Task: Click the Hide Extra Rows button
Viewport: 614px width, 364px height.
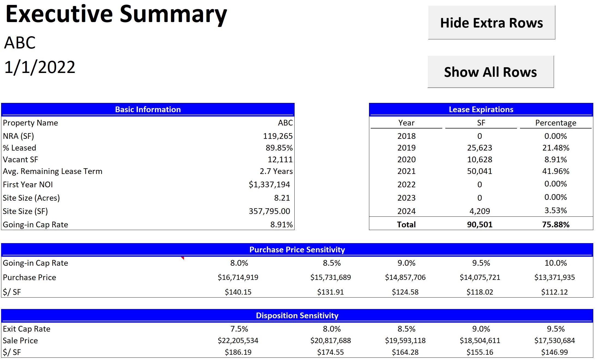Action: pos(491,23)
